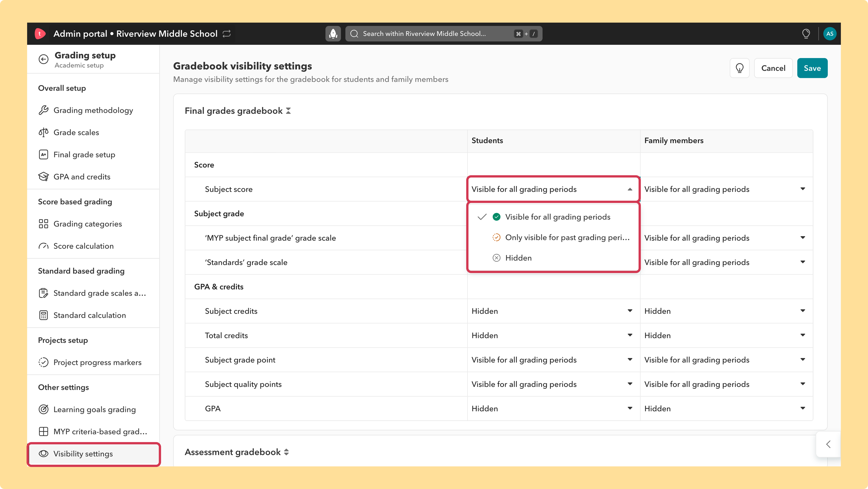
Task: Click the 'Admin portal • Riverview Middle School' title
Action: tap(135, 34)
